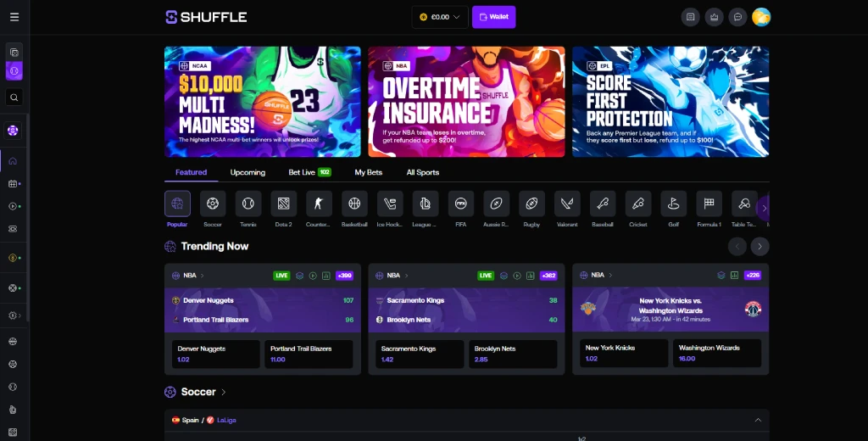Switch to the Bet Live tab
The width and height of the screenshot is (868, 441).
[x=309, y=172]
